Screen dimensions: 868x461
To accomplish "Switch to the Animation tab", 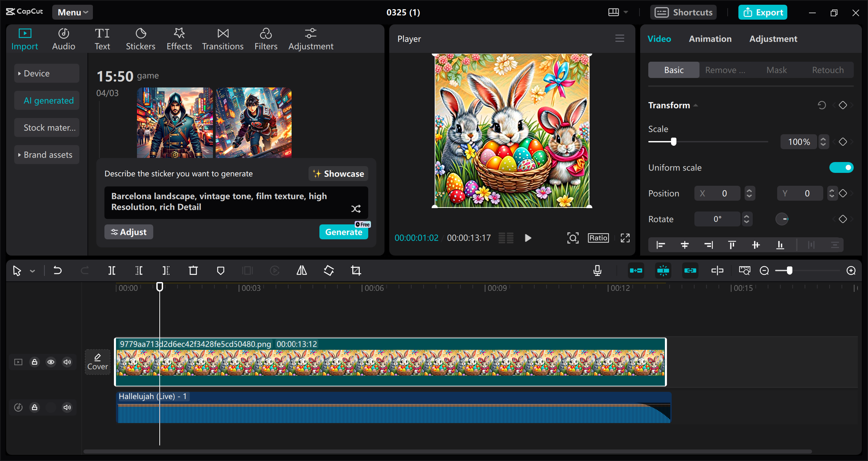I will click(x=710, y=39).
